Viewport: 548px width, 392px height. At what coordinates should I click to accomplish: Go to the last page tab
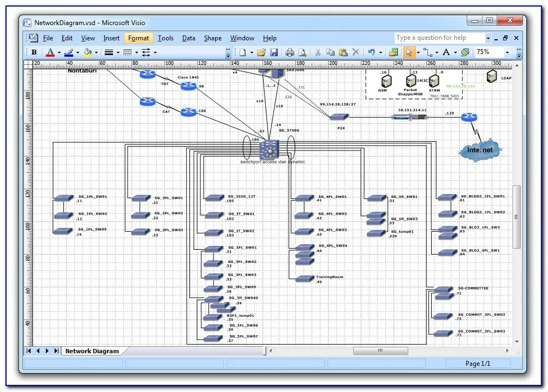56,351
